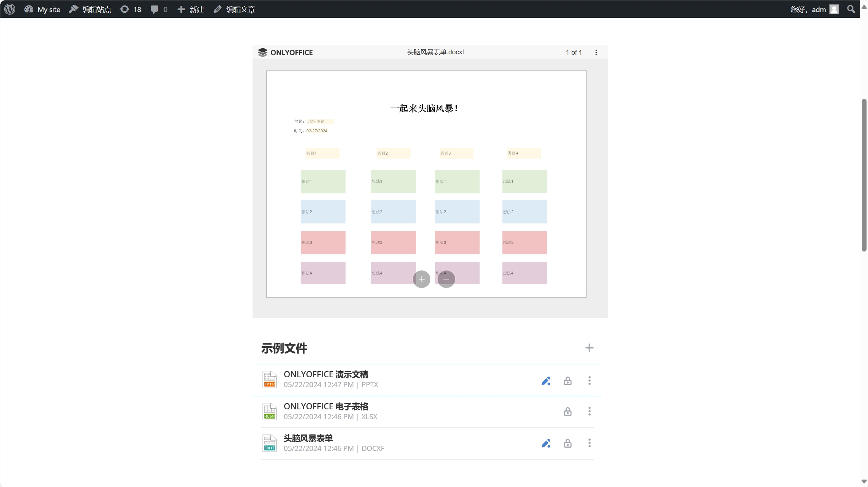This screenshot has width=868, height=487.
Task: Click the 头脑风暴表单.docxf file title
Action: (x=435, y=52)
